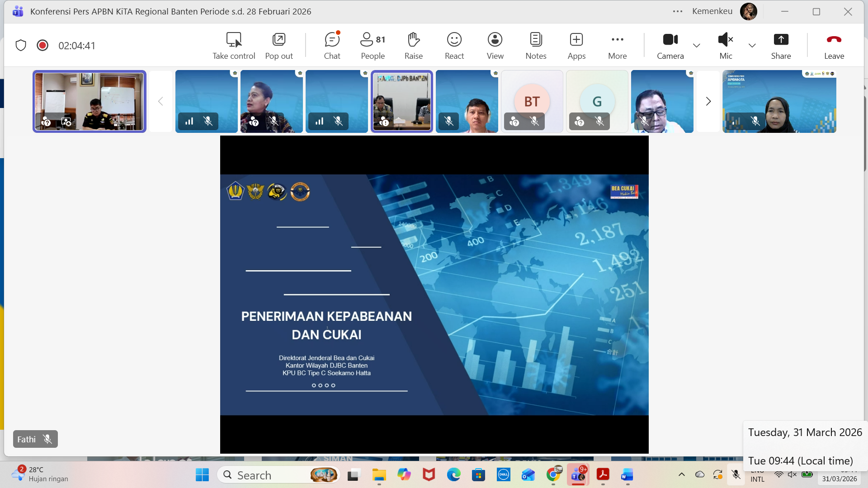868x488 pixels.
Task: Open the Chat panel
Action: (332, 45)
